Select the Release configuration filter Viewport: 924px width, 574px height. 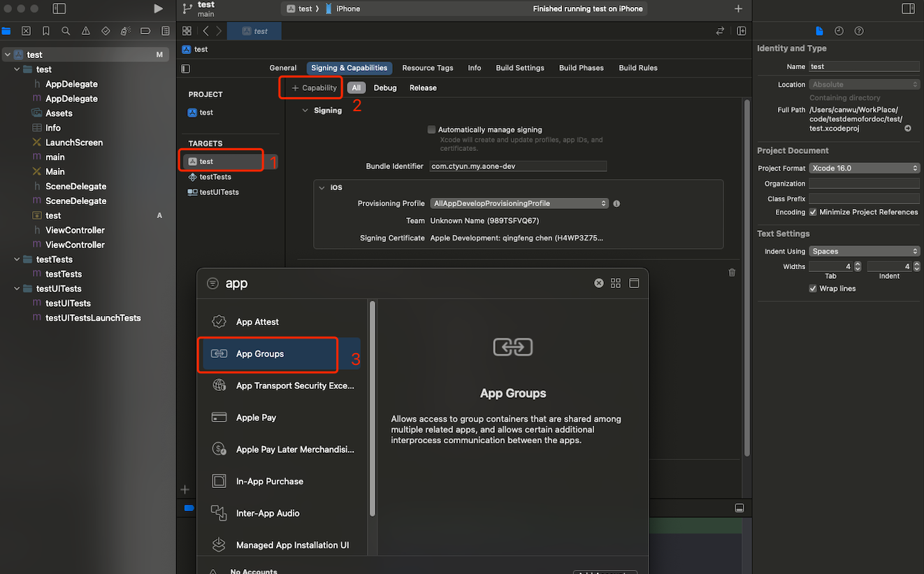pyautogui.click(x=423, y=88)
